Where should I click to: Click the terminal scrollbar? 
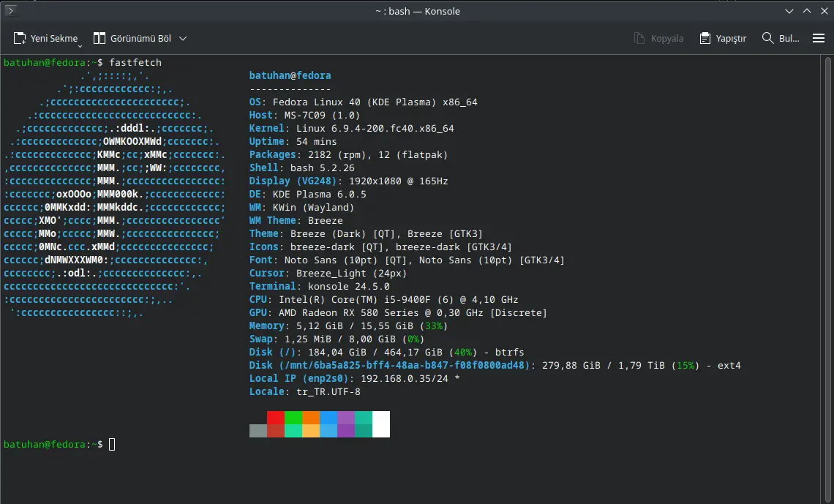pyautogui.click(x=827, y=279)
